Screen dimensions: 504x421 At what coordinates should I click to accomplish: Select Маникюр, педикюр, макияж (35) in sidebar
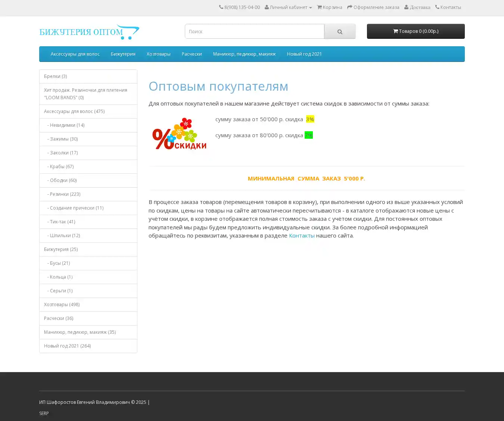[80, 332]
